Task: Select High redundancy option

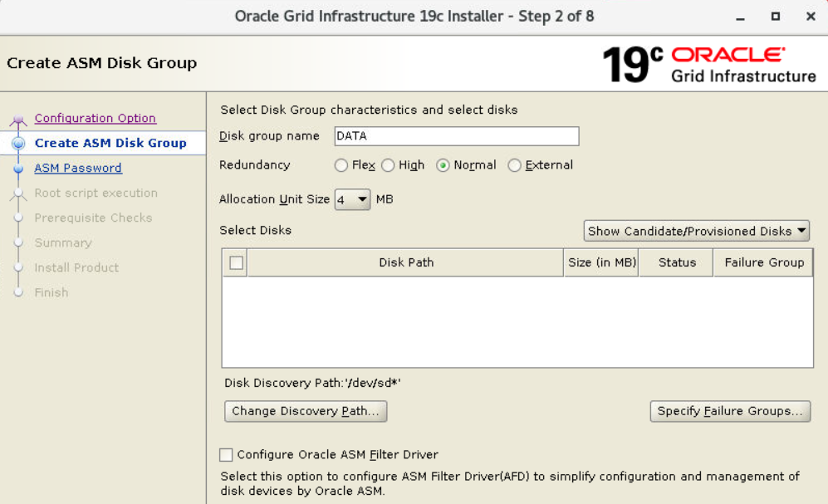Action: click(388, 165)
